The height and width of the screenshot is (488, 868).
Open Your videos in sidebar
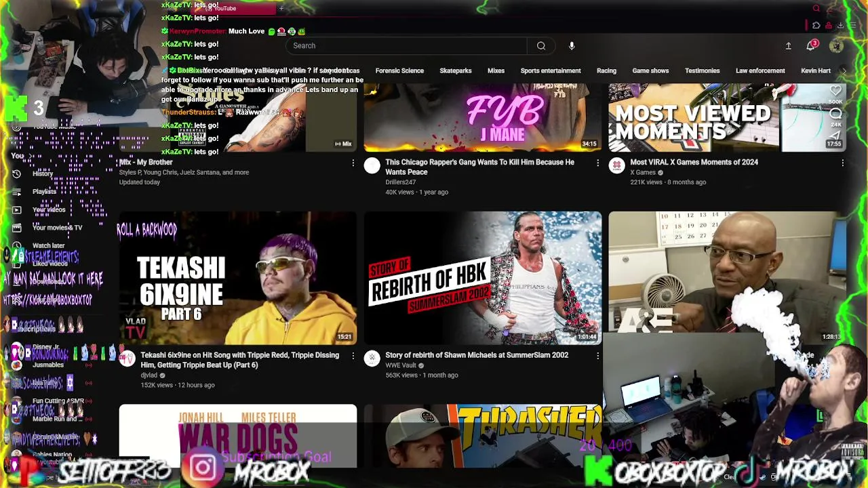[49, 209]
